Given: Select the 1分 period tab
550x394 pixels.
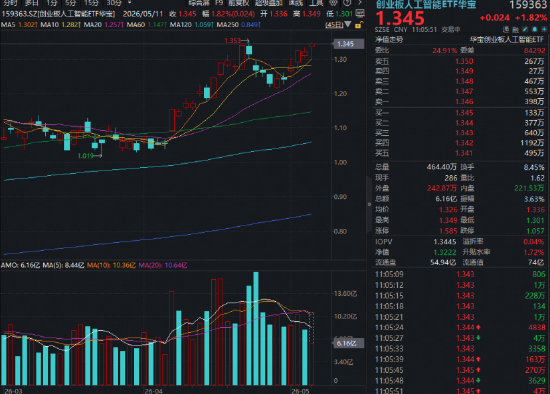Looking at the screenshot, I should point(52,3).
